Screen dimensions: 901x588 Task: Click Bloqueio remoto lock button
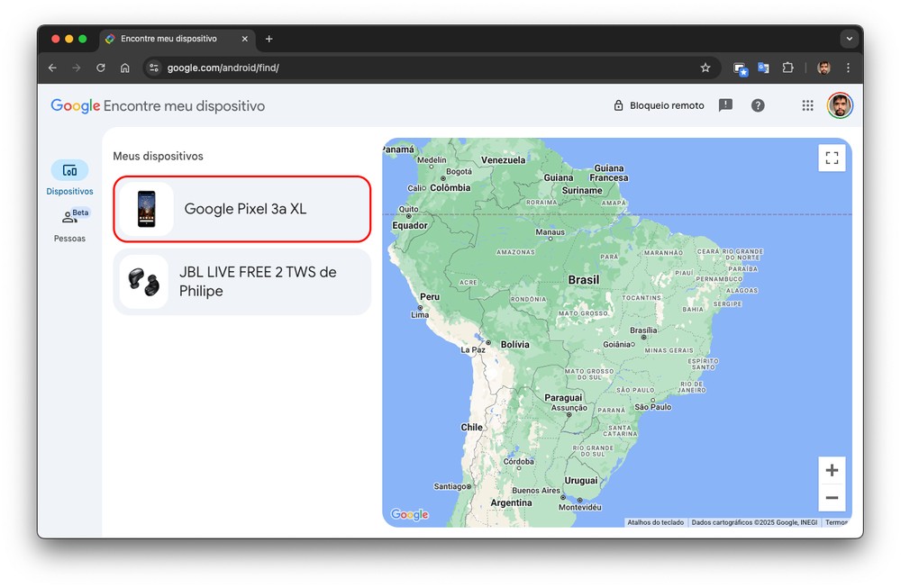click(x=659, y=105)
